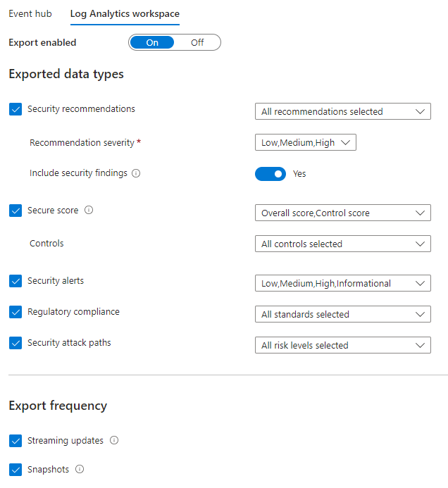
Task: Uncheck the Secure score checkbox
Action: point(15,211)
